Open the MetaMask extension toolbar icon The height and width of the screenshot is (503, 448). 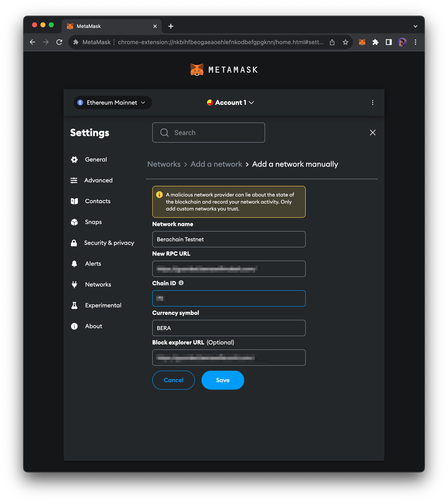(x=362, y=42)
